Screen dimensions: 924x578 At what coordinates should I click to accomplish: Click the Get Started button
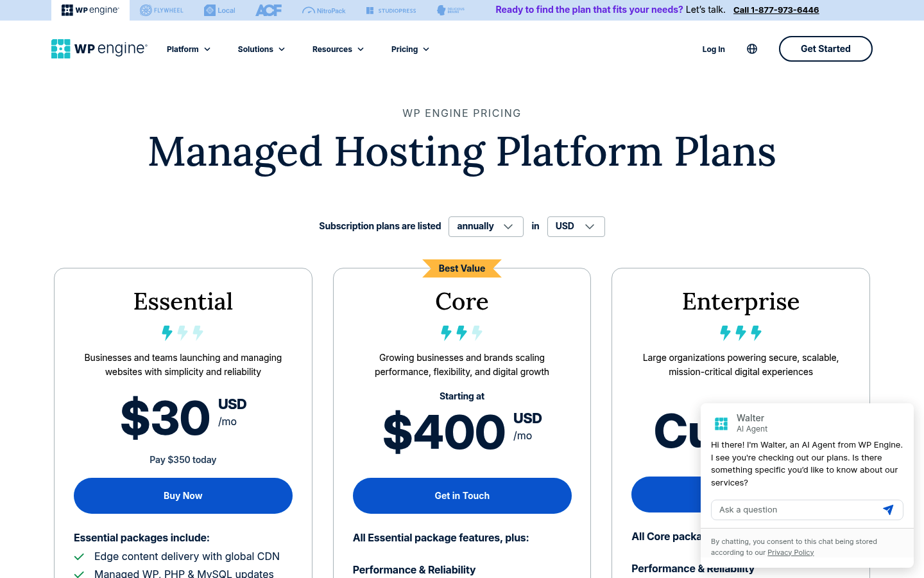click(x=826, y=49)
